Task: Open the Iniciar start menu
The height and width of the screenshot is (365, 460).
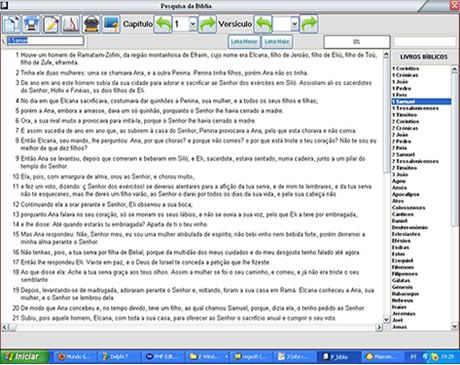Action: (25, 357)
